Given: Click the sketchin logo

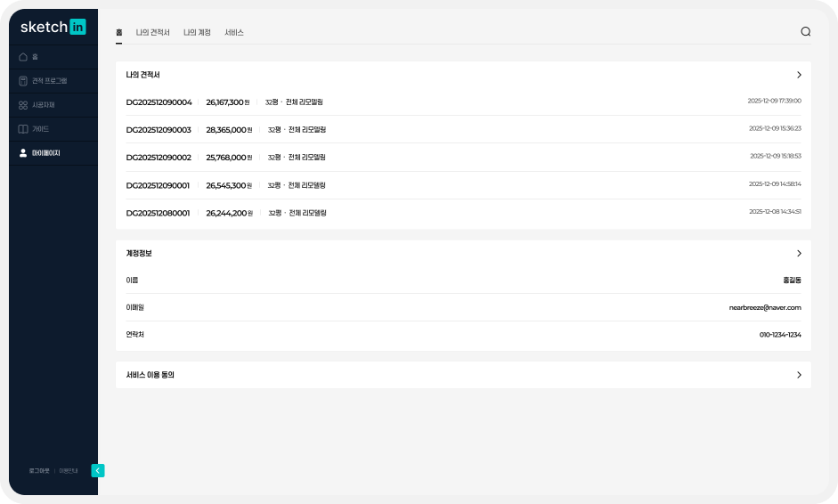Looking at the screenshot, I should click(x=53, y=27).
